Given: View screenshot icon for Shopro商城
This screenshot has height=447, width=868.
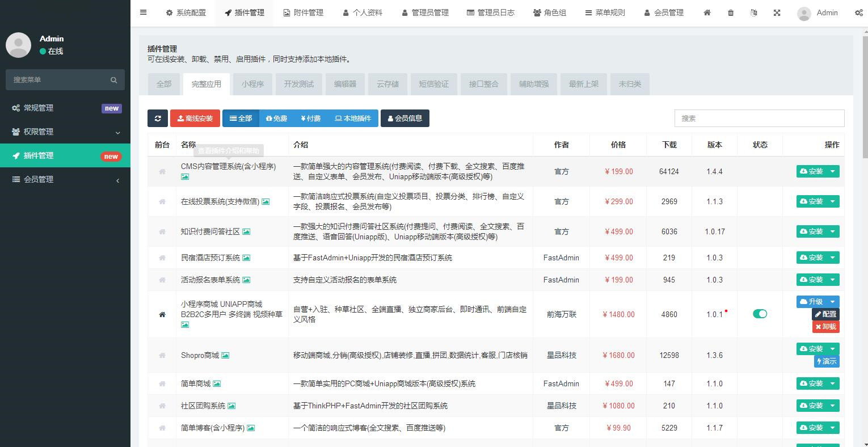Looking at the screenshot, I should pyautogui.click(x=225, y=355).
